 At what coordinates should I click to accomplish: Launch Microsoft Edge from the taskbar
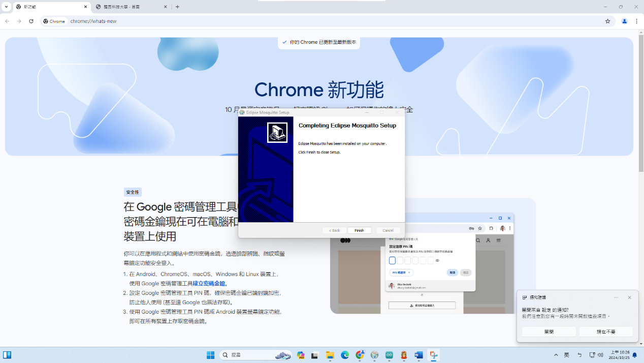(345, 355)
